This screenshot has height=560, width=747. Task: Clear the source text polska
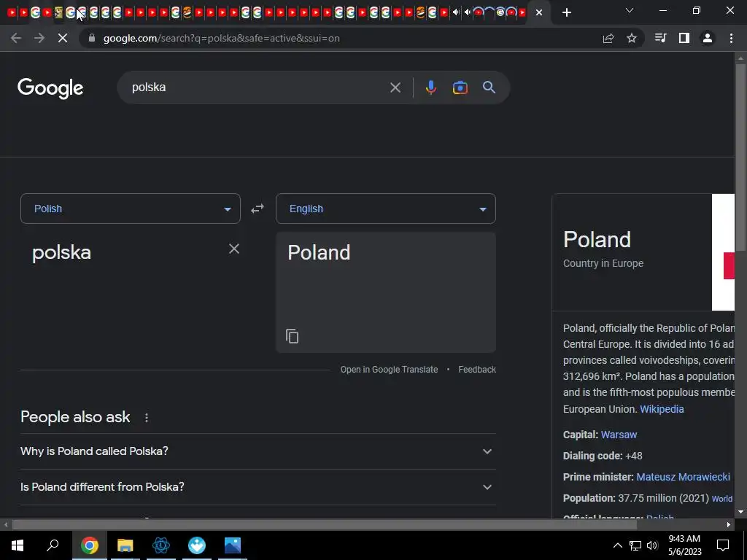(234, 249)
